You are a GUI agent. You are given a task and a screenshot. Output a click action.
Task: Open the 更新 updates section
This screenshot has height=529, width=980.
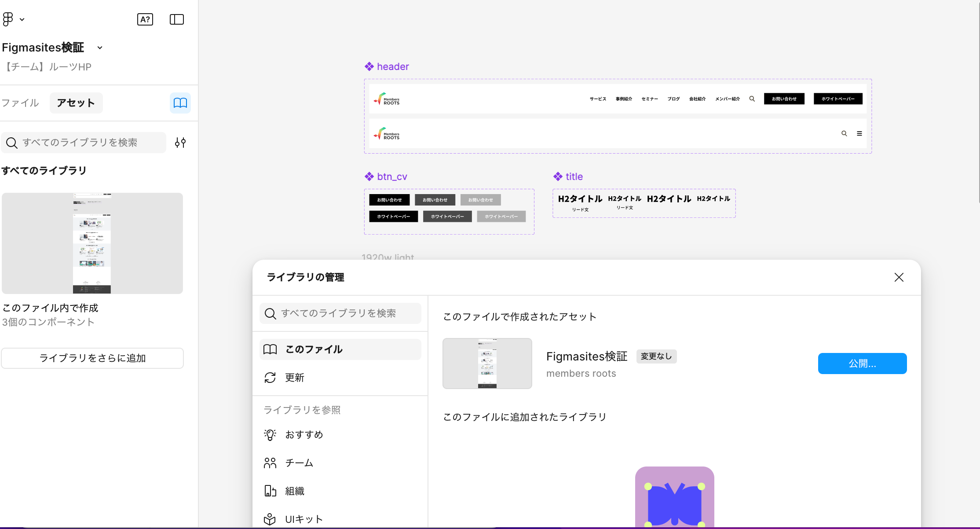(x=295, y=378)
